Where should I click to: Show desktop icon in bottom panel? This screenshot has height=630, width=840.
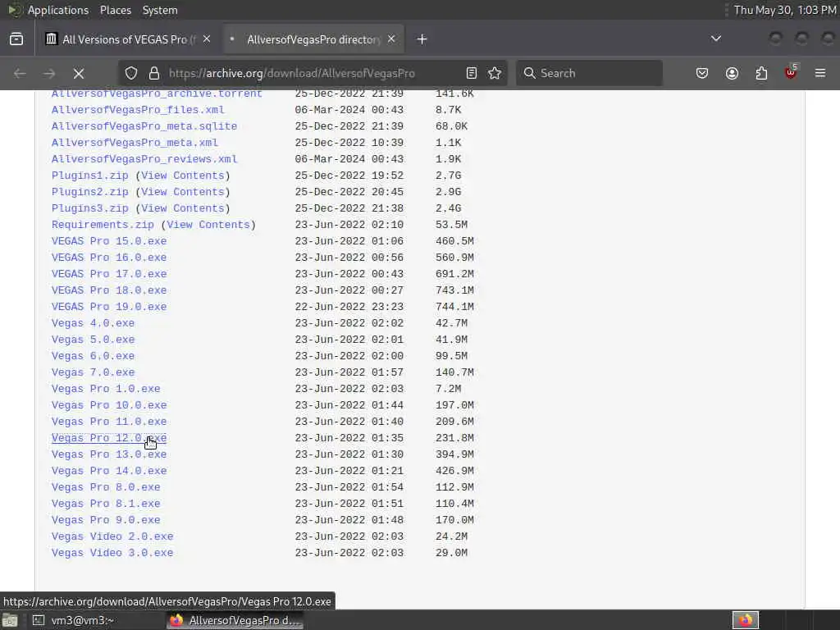coord(10,620)
